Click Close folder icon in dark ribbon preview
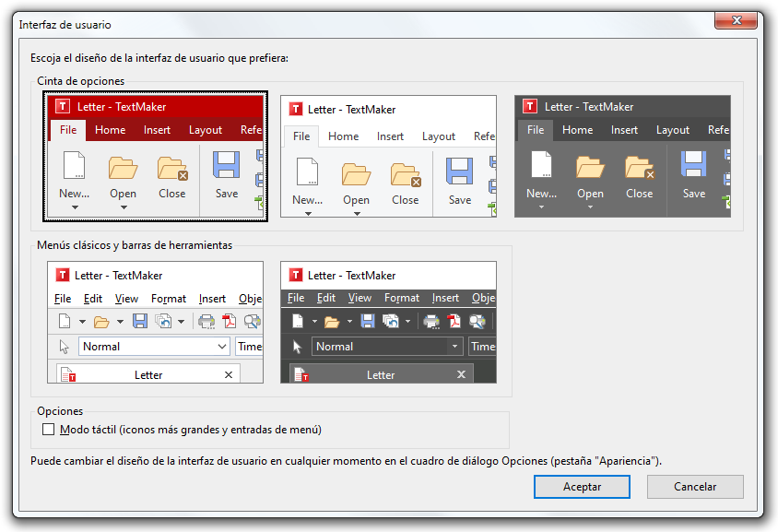This screenshot has height=532, width=778. [640, 168]
